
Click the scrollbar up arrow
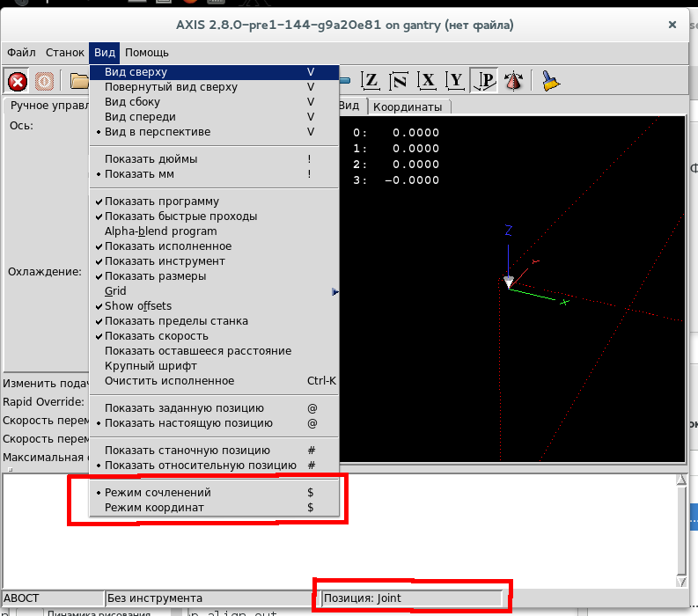(681, 480)
